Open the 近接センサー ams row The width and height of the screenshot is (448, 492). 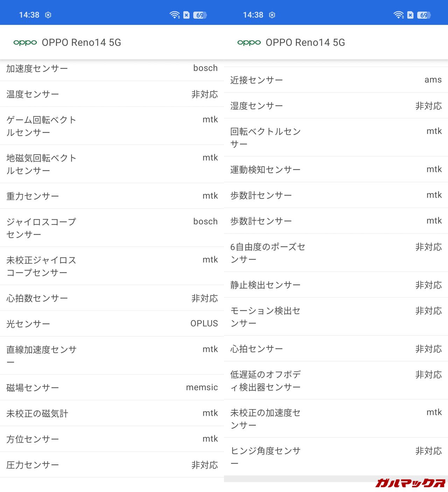pyautogui.click(x=336, y=80)
